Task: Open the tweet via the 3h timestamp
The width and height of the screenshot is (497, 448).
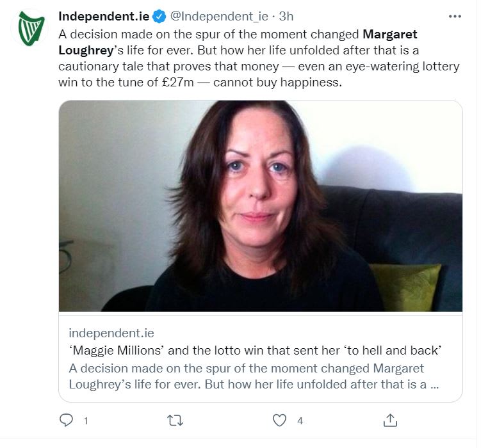Action: coord(286,16)
